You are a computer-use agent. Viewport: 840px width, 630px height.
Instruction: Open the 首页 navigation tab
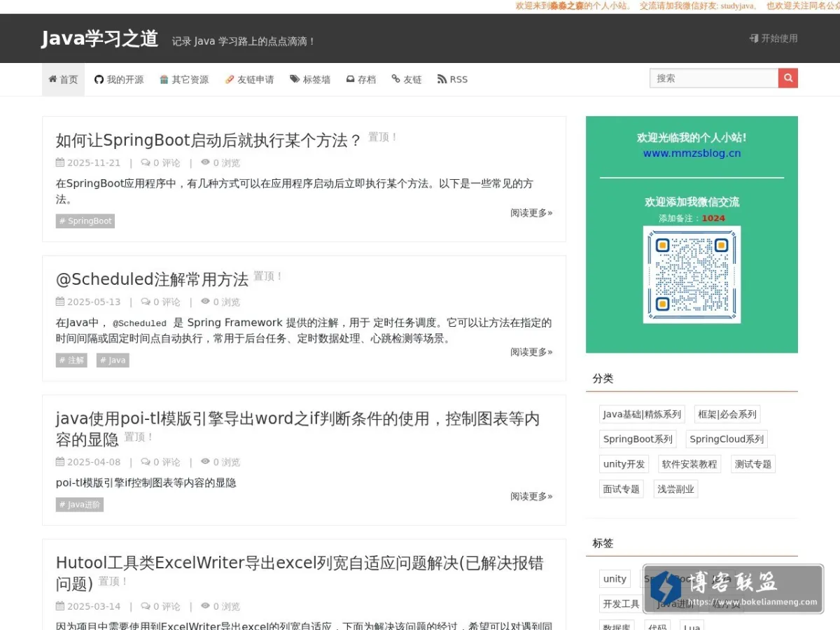tap(63, 79)
